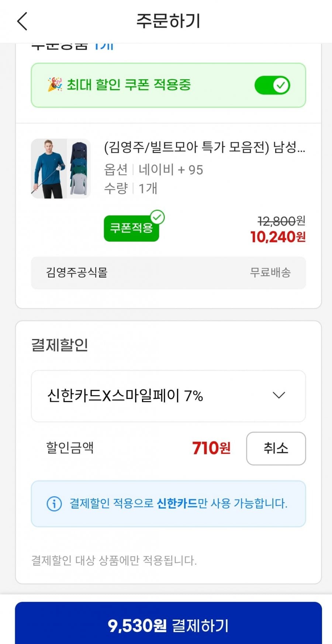The image size is (332, 644).
Task: Click the 김영주공식몰 seller name
Action: (77, 273)
